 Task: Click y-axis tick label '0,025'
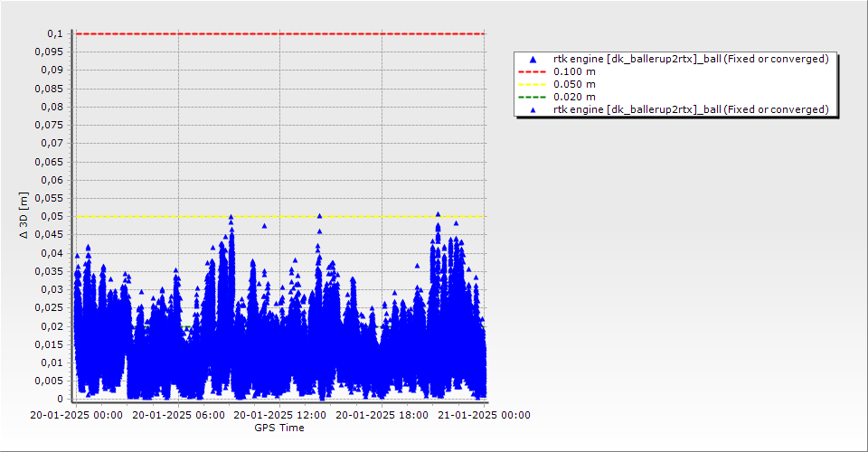(x=49, y=307)
